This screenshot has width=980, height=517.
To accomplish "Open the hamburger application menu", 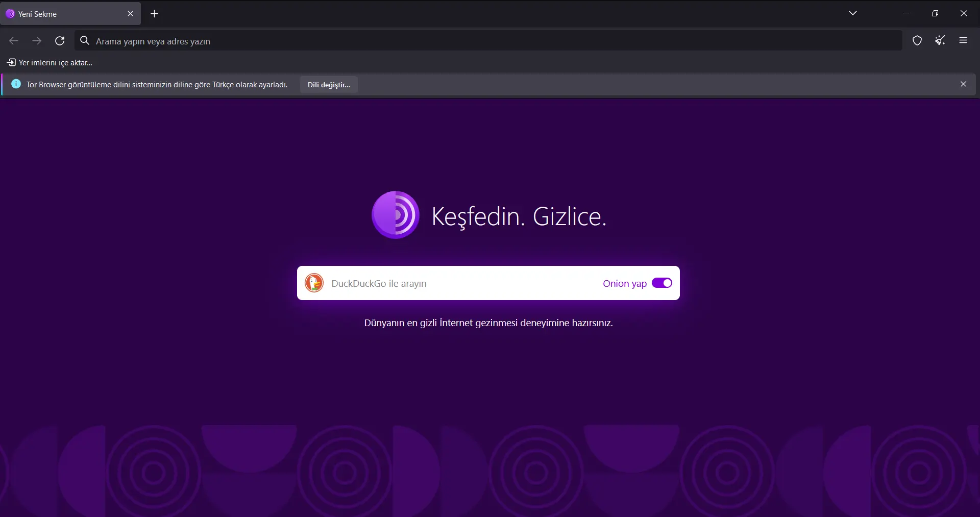I will (x=963, y=41).
